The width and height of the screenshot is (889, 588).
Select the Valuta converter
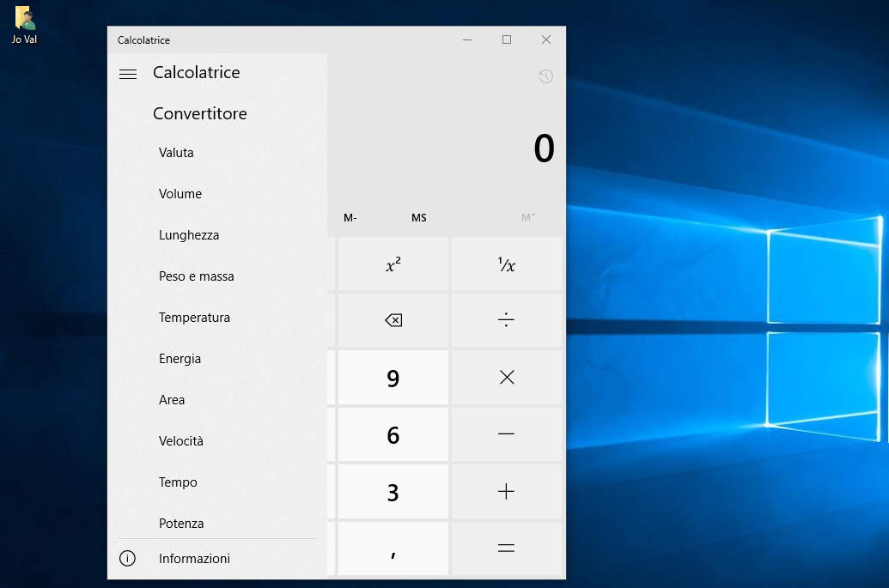[176, 152]
